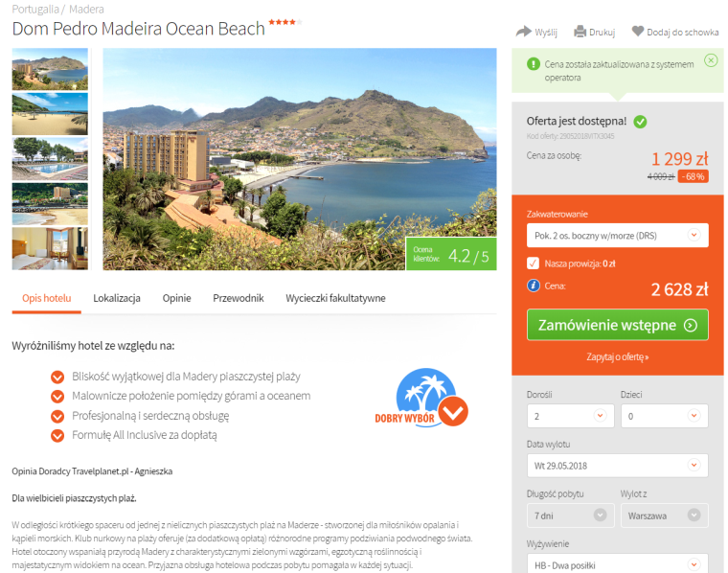This screenshot has width=728, height=573.
Task: Click the heart icon to add to schowek
Action: tap(638, 31)
